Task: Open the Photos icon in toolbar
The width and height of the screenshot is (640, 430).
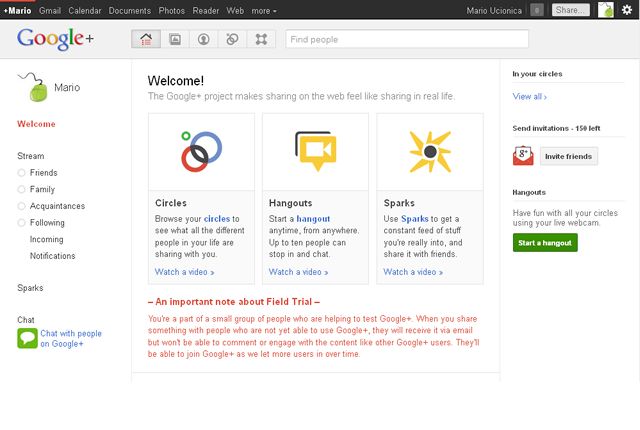Action: (x=175, y=40)
